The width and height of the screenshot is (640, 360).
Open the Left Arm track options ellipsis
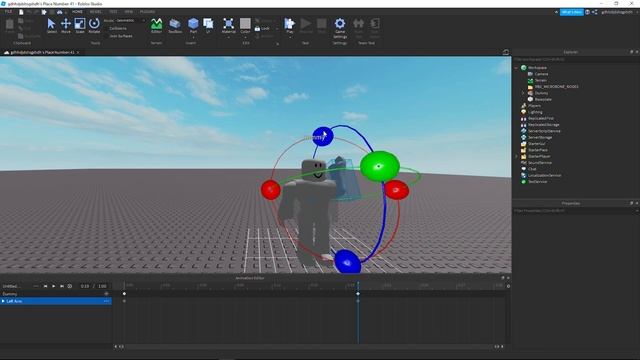107,301
